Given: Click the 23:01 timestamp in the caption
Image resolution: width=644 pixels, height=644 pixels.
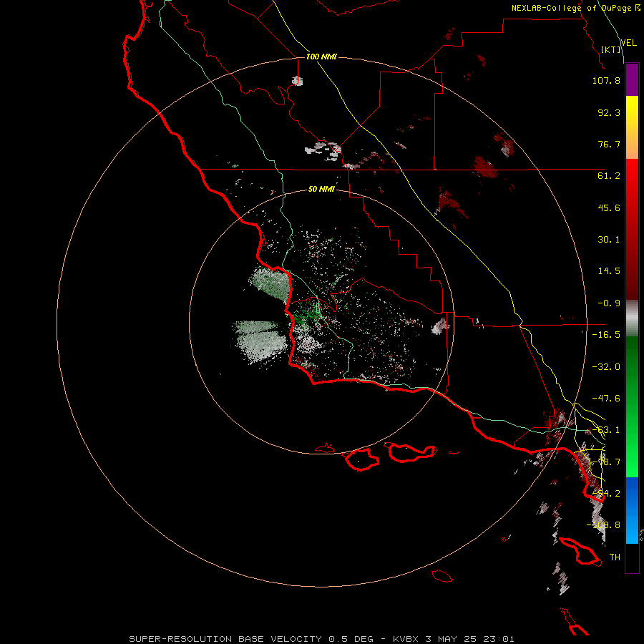Looking at the screenshot, I should tap(499, 639).
